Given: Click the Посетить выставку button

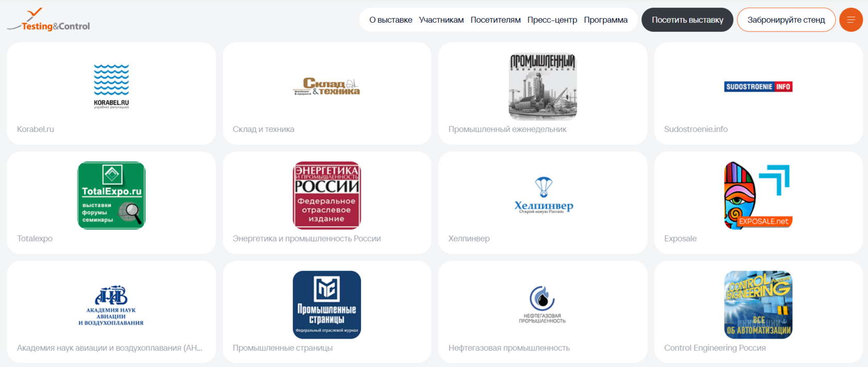Looking at the screenshot, I should (x=687, y=20).
